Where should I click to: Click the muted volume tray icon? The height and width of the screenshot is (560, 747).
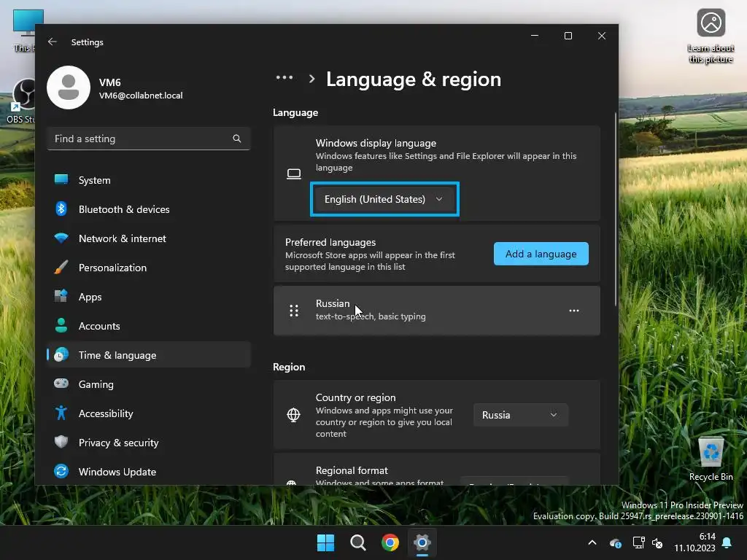[657, 542]
